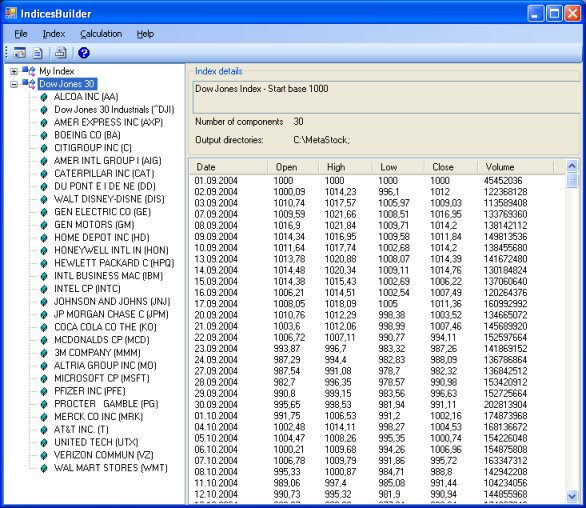The height and width of the screenshot is (508, 586).
Task: Click the diamond icon beside GEN MOTORS (GM)
Action: (44, 225)
